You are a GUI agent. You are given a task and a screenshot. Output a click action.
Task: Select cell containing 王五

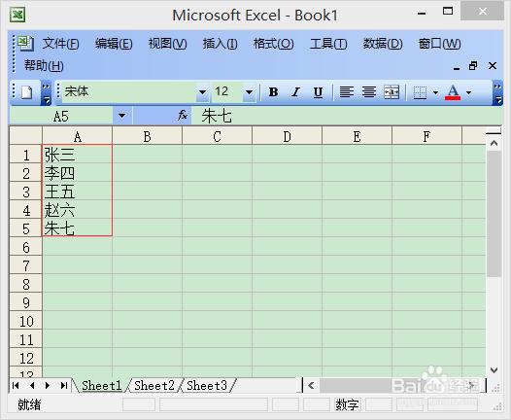78,192
